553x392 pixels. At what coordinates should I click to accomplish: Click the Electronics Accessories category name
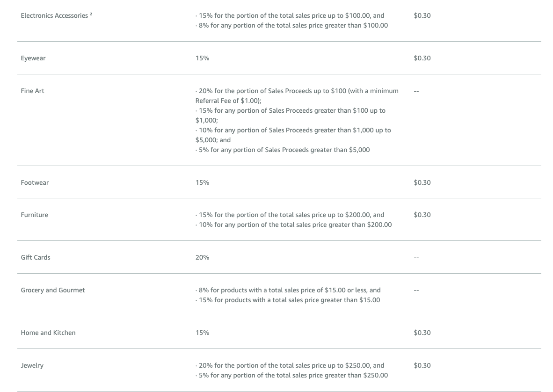click(x=54, y=15)
